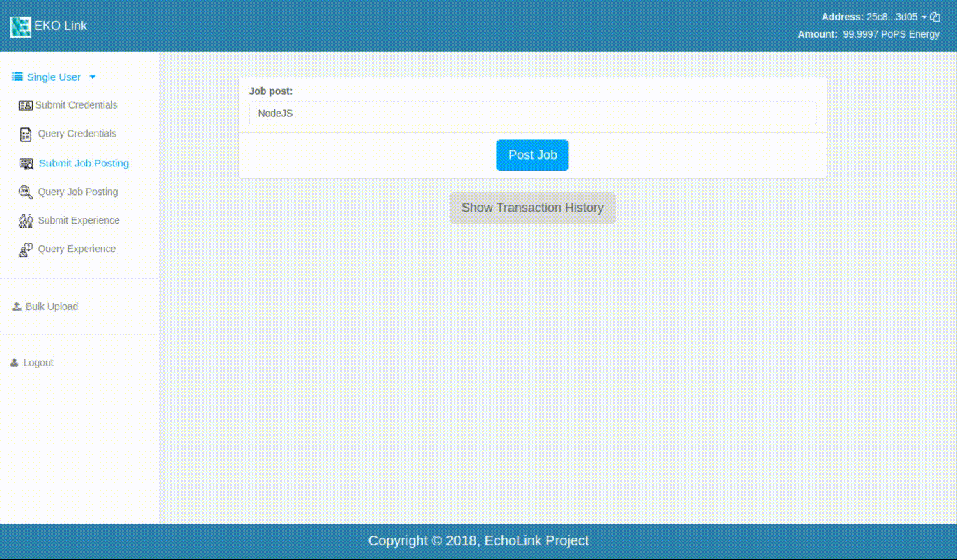Collapse the Single User menu arrow
This screenshot has height=560, width=957.
93,77
